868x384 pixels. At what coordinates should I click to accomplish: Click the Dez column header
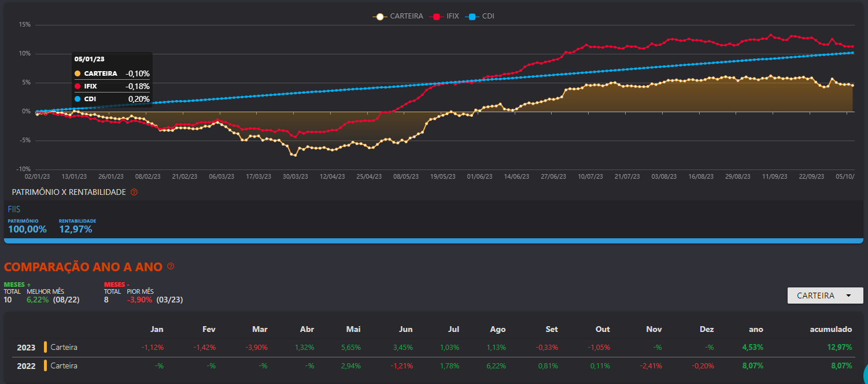(x=707, y=329)
